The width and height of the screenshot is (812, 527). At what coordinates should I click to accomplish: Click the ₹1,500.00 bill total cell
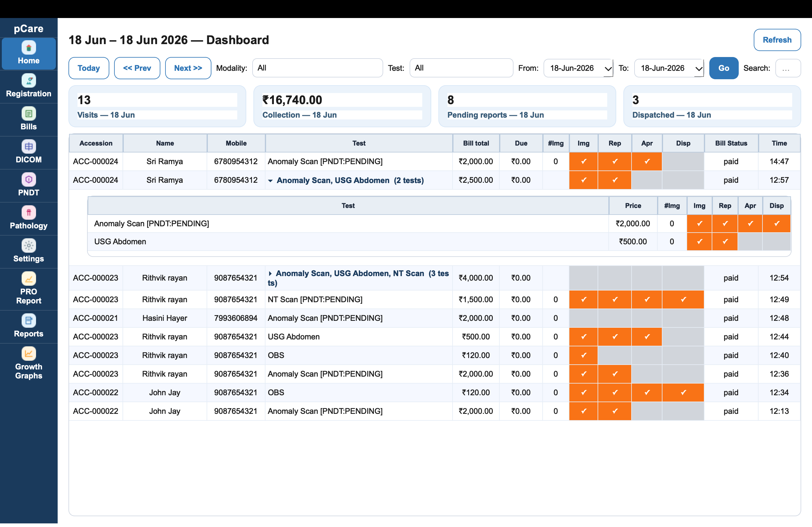(476, 300)
